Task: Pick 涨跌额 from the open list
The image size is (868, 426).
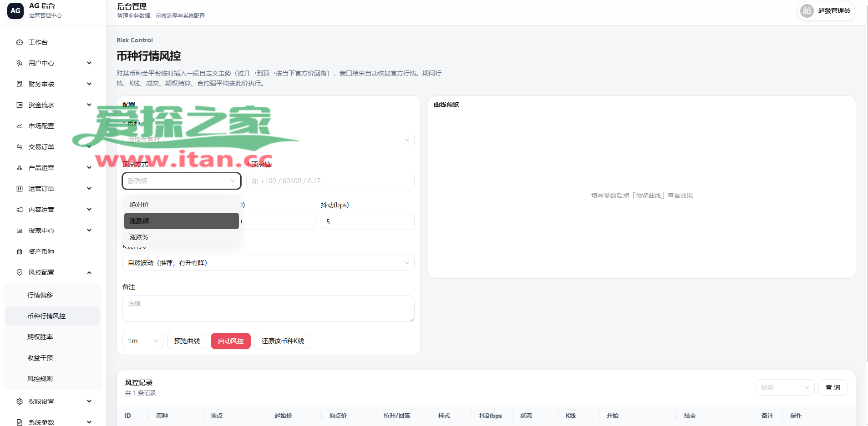Action: (x=182, y=221)
